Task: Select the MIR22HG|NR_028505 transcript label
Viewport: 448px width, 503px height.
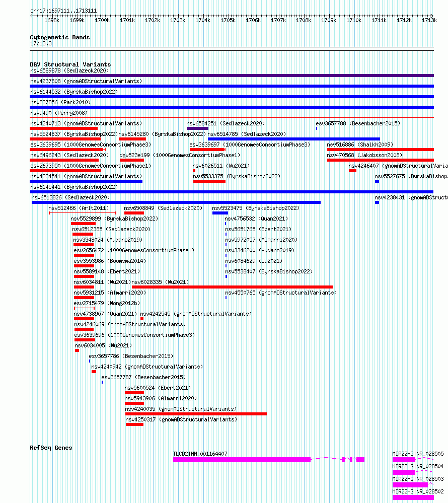Action: coord(418,454)
